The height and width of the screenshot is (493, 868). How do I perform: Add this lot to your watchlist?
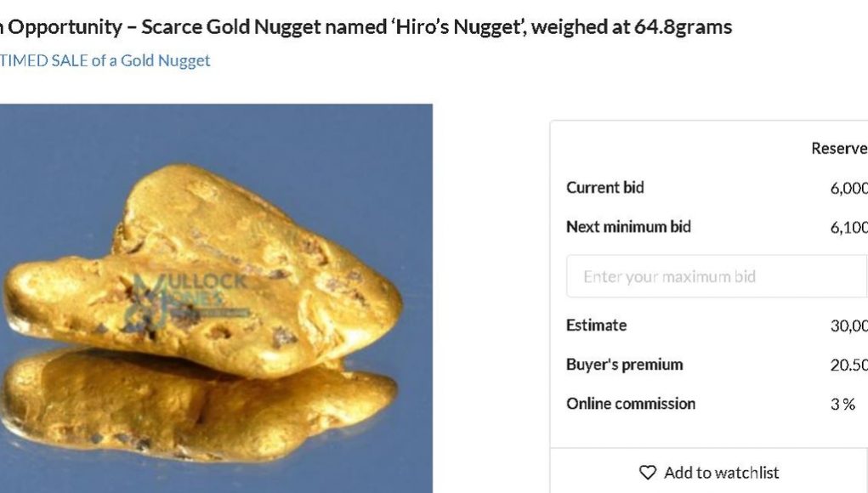click(708, 473)
